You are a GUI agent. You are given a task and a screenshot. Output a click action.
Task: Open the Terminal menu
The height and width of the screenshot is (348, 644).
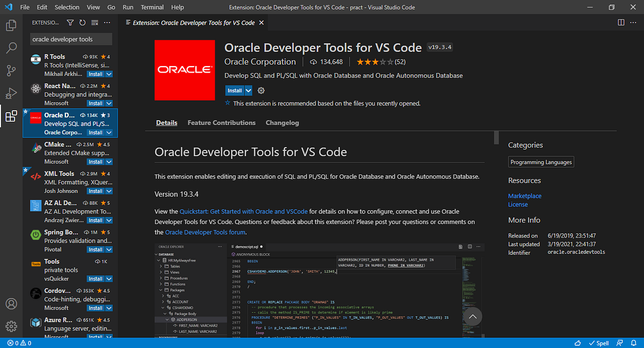pyautogui.click(x=152, y=7)
